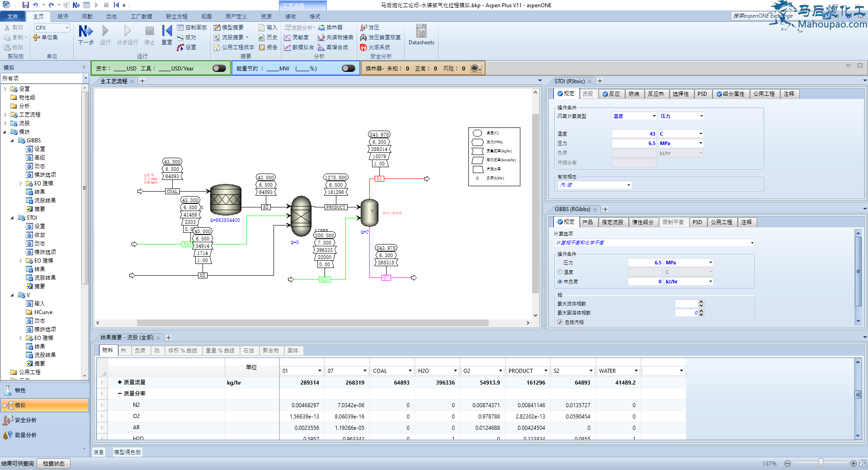Collapse the STOI block tree node
Image resolution: width=868 pixels, height=470 pixels.
(x=12, y=218)
